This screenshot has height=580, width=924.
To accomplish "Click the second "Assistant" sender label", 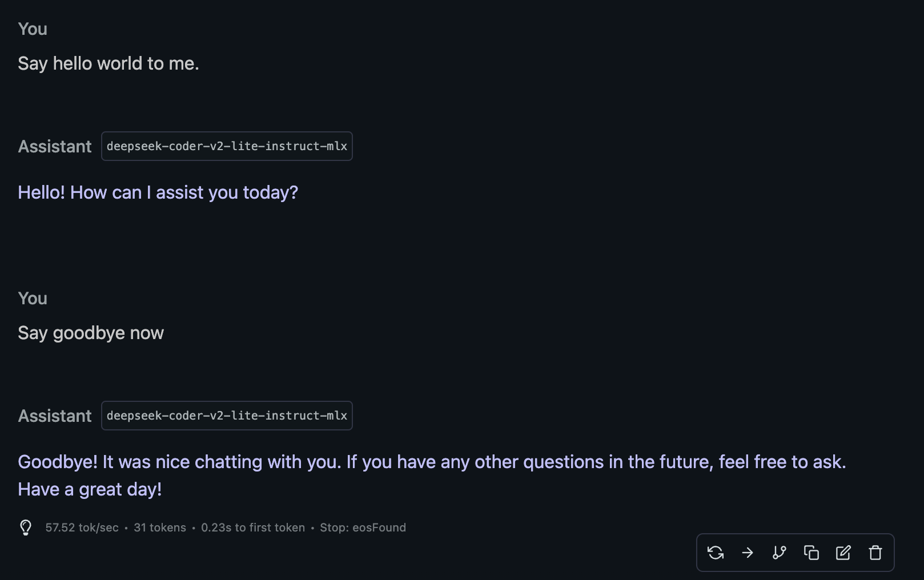I will (55, 416).
